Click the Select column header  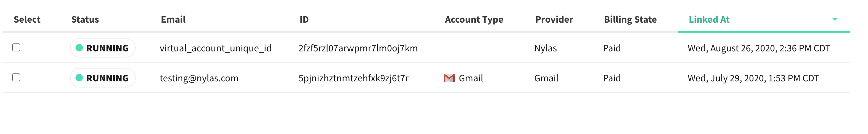point(27,20)
